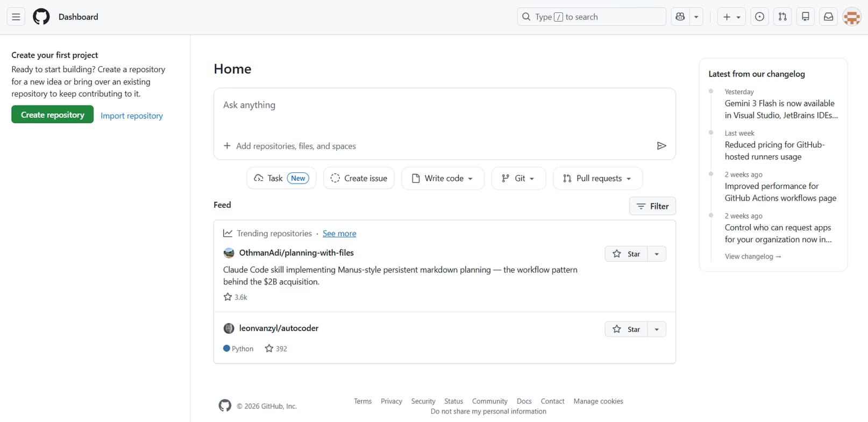Open the Pull requests suggestion menu
This screenshot has height=422, width=868.
tap(597, 178)
